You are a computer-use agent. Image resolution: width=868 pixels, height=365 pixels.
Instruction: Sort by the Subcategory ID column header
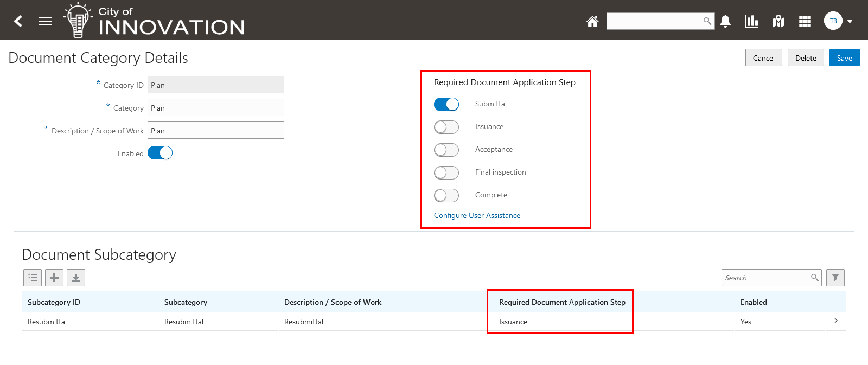[54, 302]
